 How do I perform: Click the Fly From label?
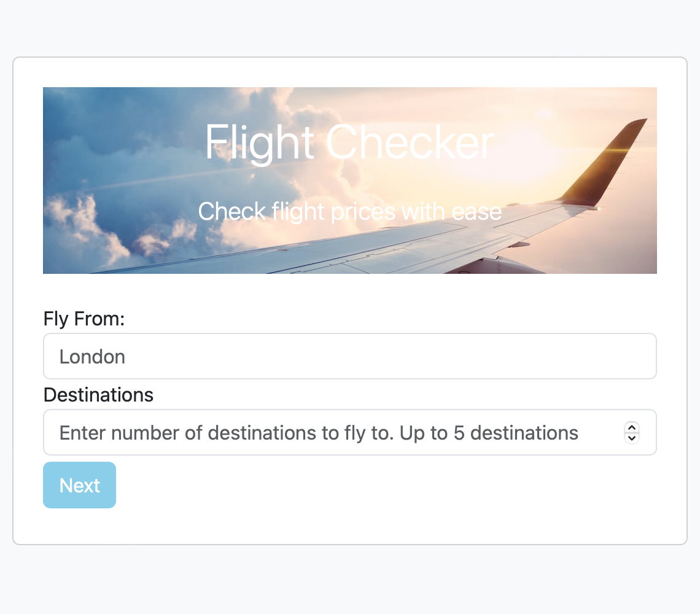tap(84, 319)
